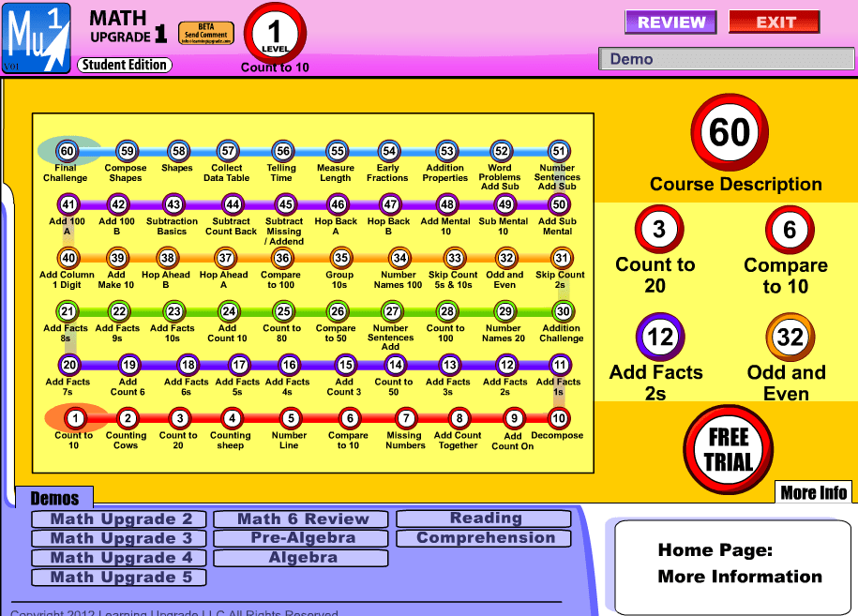This screenshot has height=616, width=858.
Task: Open lesson 40 Add Column 1 Digit
Action: click(x=68, y=258)
